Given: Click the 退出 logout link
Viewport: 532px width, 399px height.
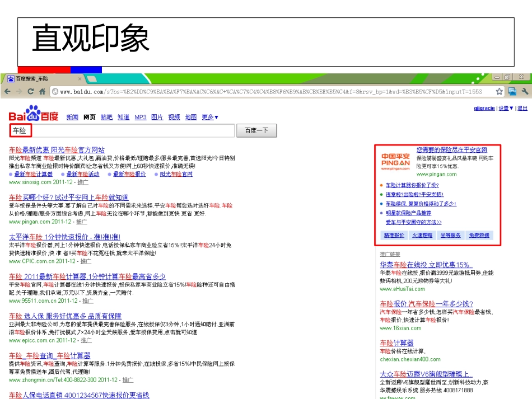Looking at the screenshot, I should point(522,108).
